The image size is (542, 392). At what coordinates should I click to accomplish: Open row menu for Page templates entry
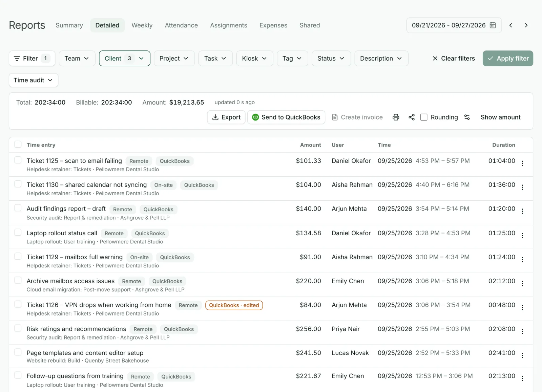point(522,355)
